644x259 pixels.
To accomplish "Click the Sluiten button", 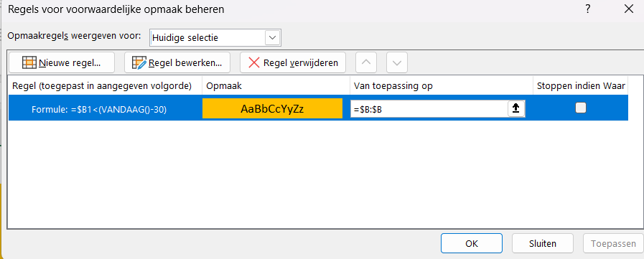I will click(543, 243).
